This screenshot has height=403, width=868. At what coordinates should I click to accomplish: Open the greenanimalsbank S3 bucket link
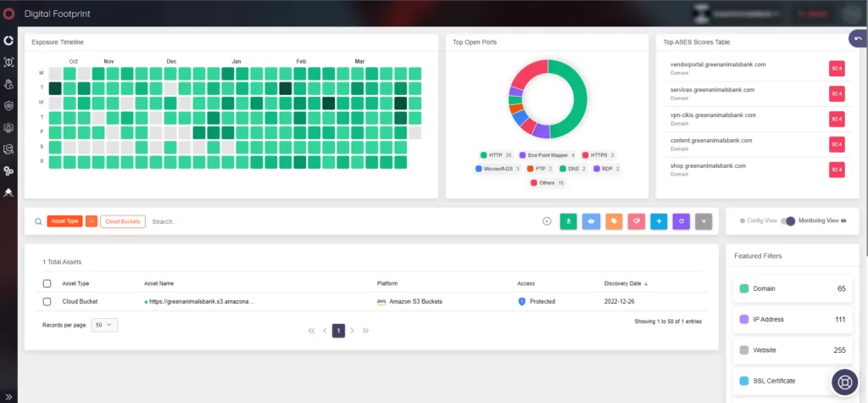202,301
